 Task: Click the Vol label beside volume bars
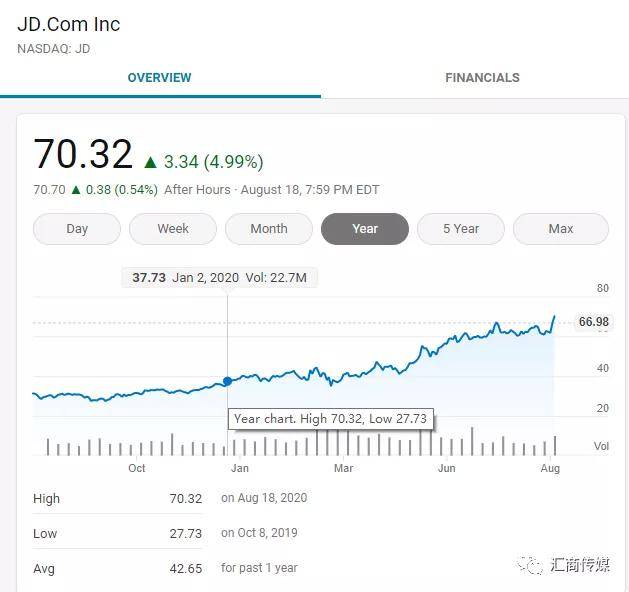click(601, 446)
